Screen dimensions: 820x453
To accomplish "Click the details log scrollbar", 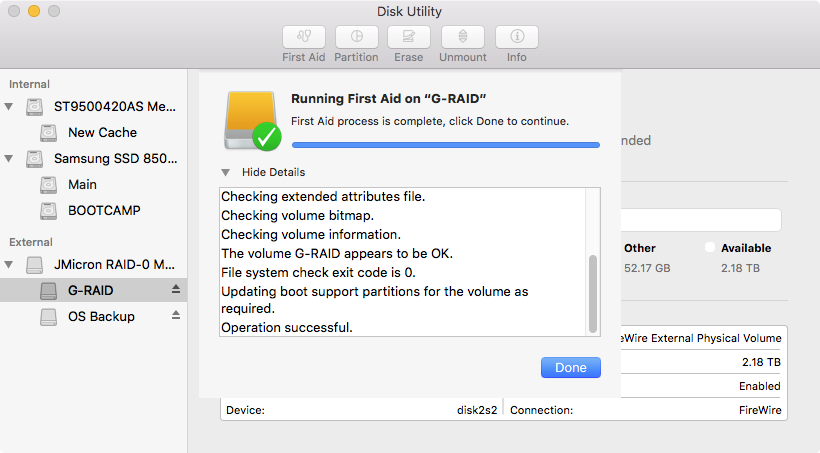I will click(594, 292).
